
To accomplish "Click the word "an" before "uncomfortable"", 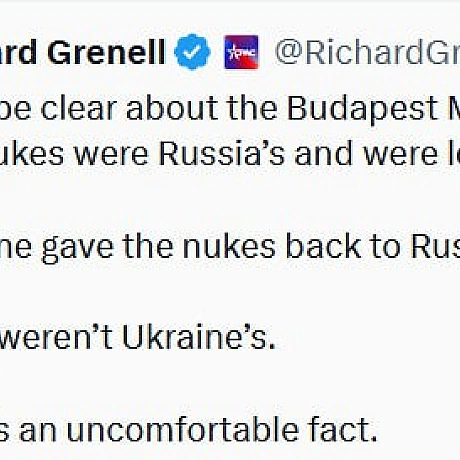I will tap(38, 431).
